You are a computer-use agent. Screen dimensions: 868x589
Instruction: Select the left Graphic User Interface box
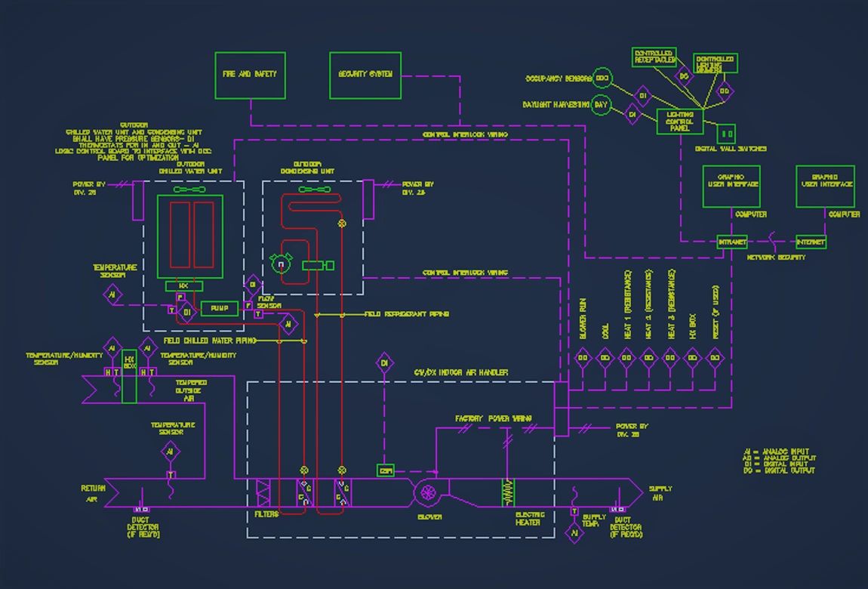[x=731, y=186]
